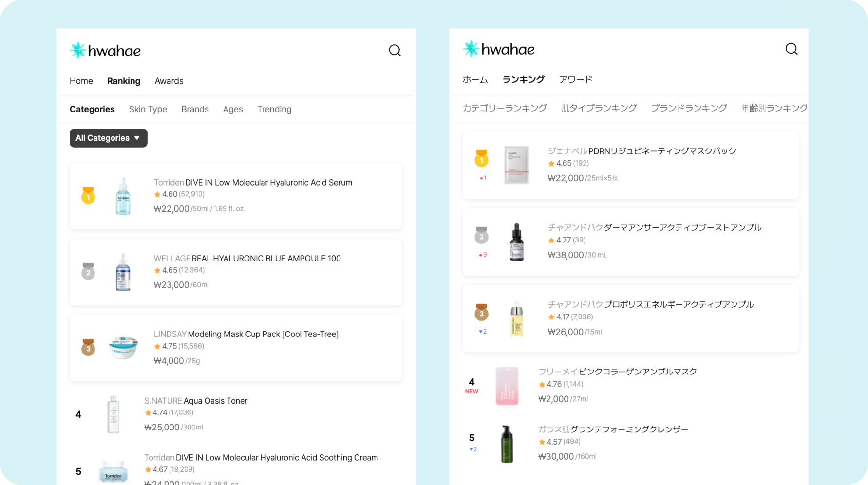868x485 pixels.
Task: Click gold rank 1 badge beside PDRN mask pack
Action: (x=481, y=159)
